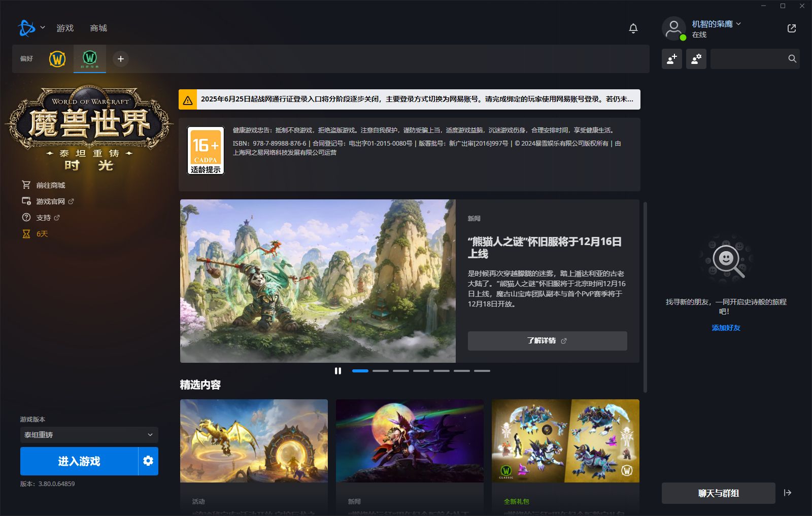Viewport: 812px width, 516px height.
Task: Open the 全新礼包 mounts bundle thumbnail
Action: [x=565, y=441]
